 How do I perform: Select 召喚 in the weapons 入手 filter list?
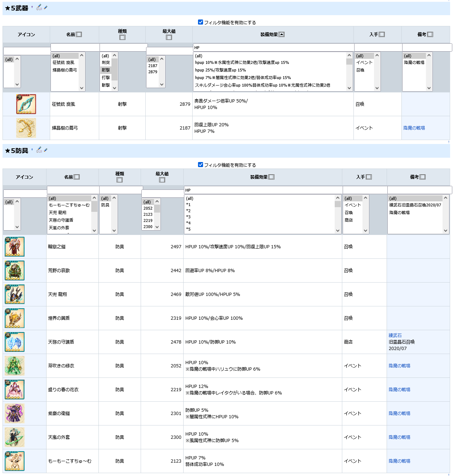(x=360, y=70)
